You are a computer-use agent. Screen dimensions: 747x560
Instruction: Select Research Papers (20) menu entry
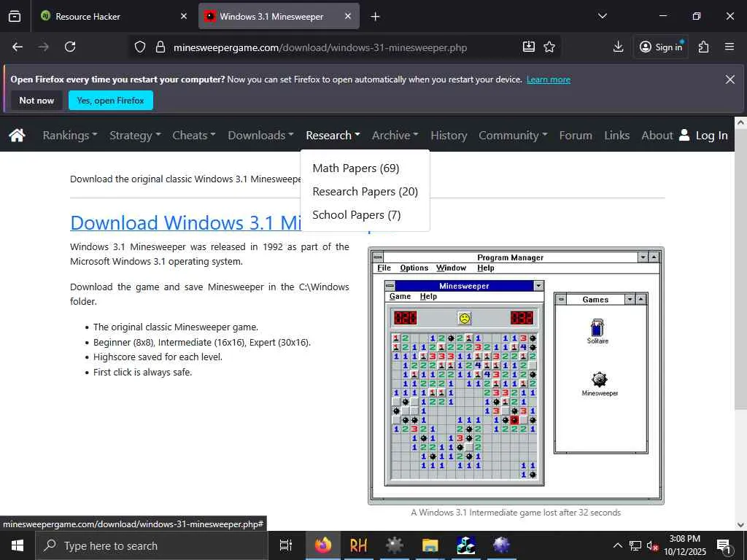click(365, 192)
